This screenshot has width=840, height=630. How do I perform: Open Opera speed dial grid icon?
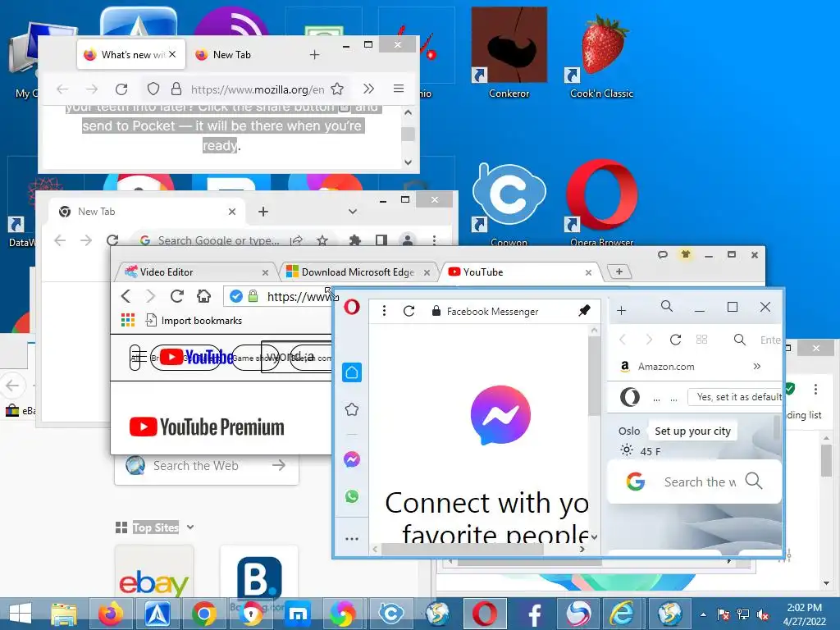coord(702,340)
